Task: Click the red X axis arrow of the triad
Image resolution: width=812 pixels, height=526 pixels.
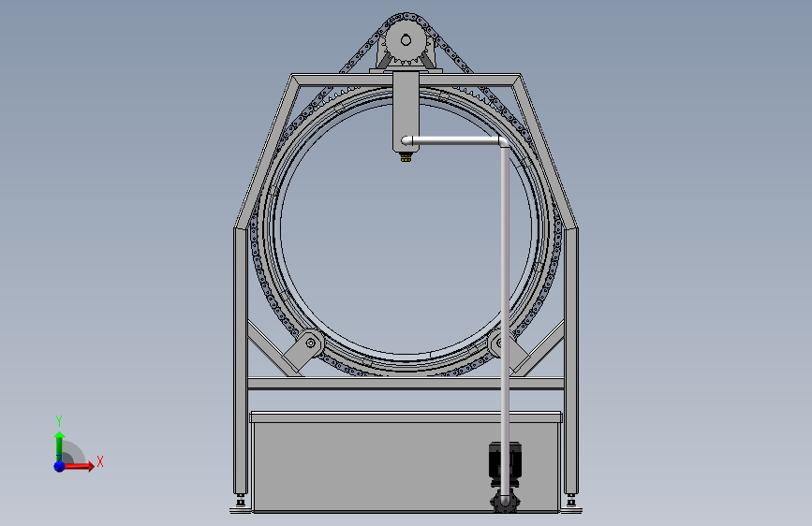Action: [x=79, y=466]
